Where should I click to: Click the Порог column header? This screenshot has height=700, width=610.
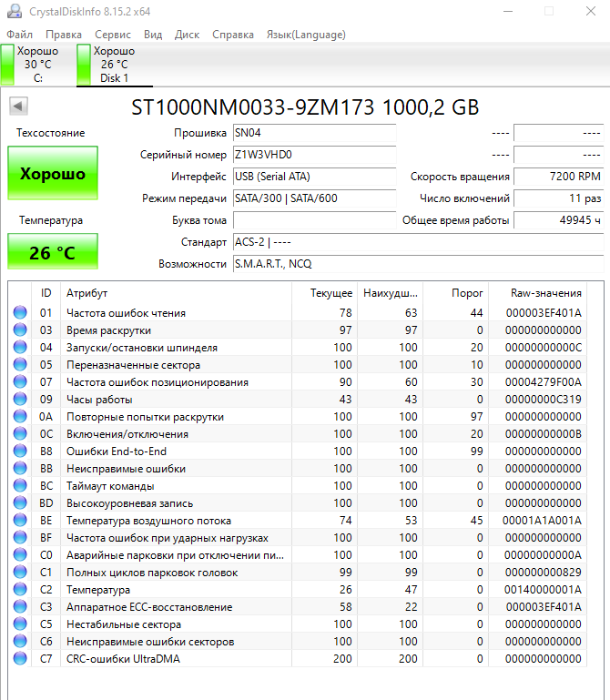click(456, 293)
